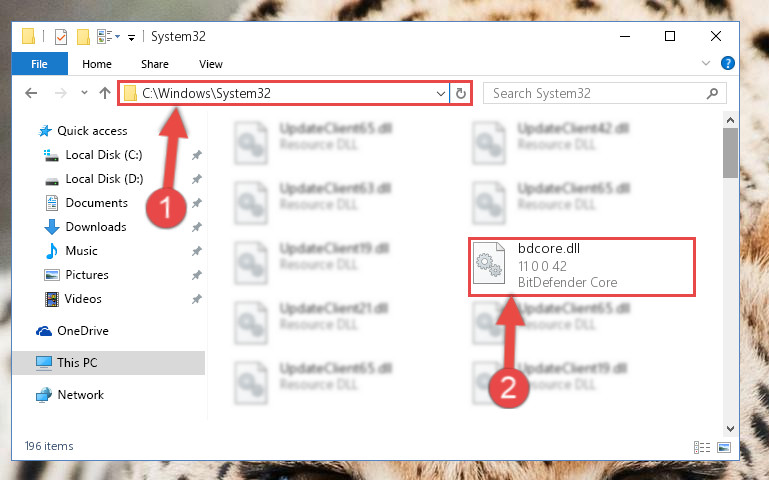Screen dimensions: 769x480
Task: Switch to details view in status bar
Action: (x=702, y=447)
